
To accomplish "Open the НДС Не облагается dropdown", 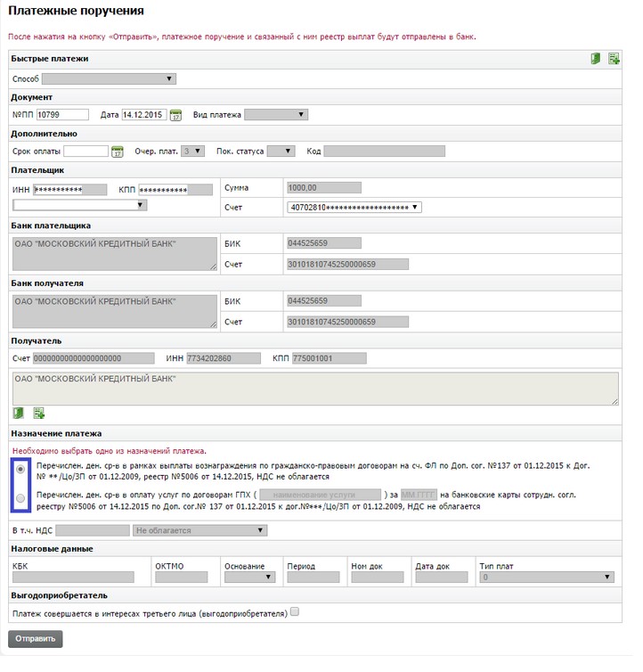I will 200,530.
